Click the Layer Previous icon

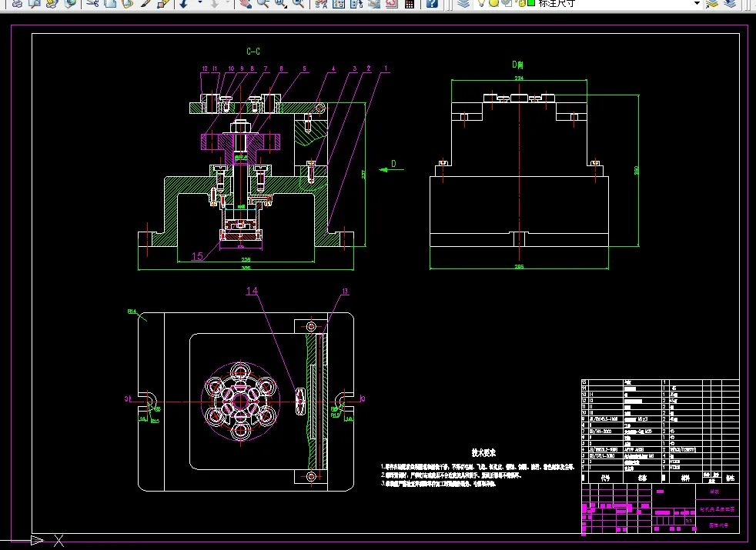click(x=730, y=3)
